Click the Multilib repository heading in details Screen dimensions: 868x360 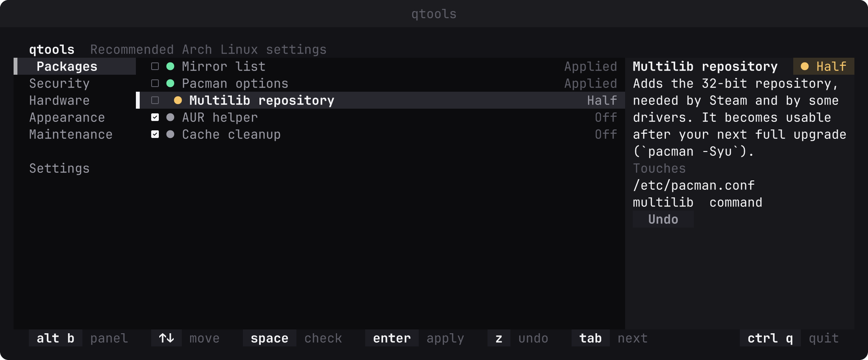(705, 66)
